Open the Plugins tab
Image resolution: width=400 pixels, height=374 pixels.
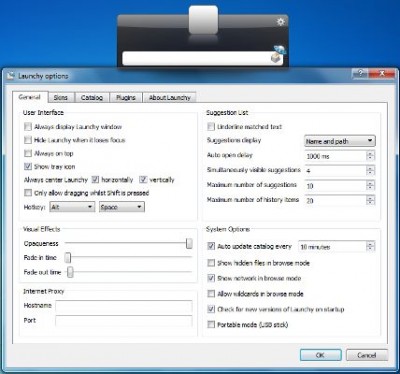pyautogui.click(x=126, y=97)
